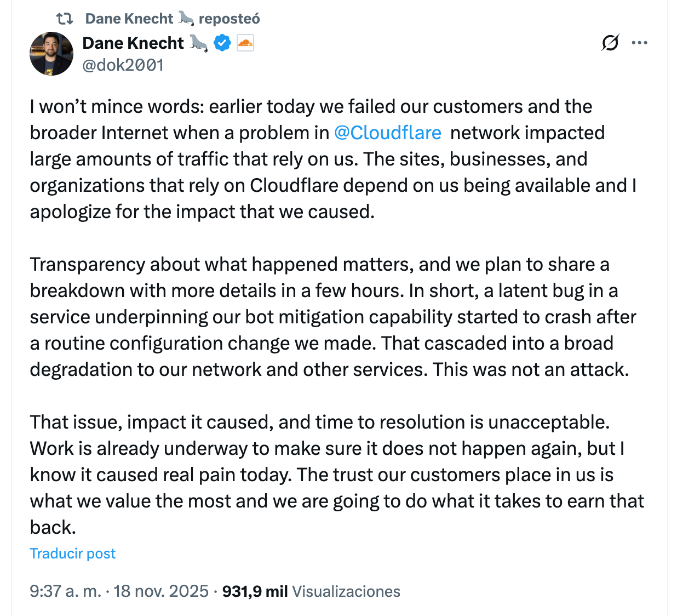Open the @dok2001 handle
Viewport: 700px width, 616px height.
123,65
